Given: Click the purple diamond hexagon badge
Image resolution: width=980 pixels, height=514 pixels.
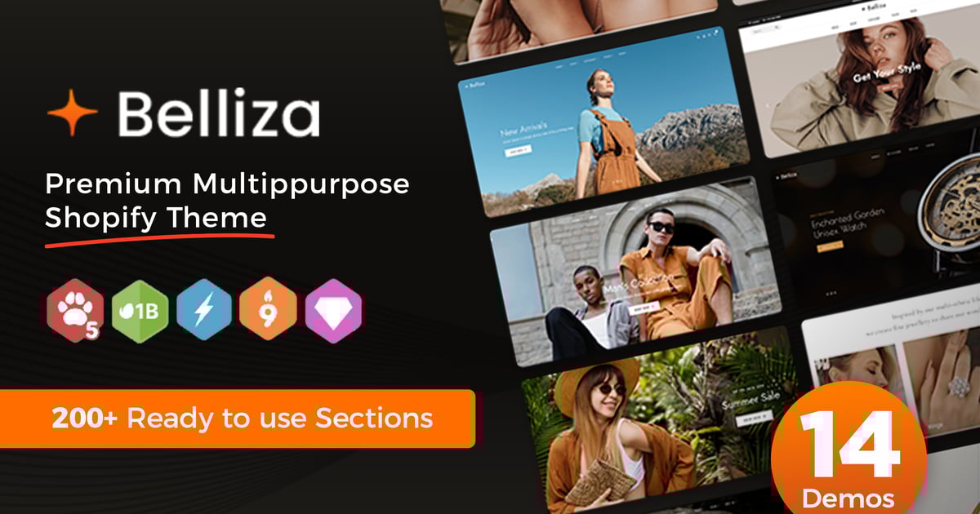Looking at the screenshot, I should [333, 310].
